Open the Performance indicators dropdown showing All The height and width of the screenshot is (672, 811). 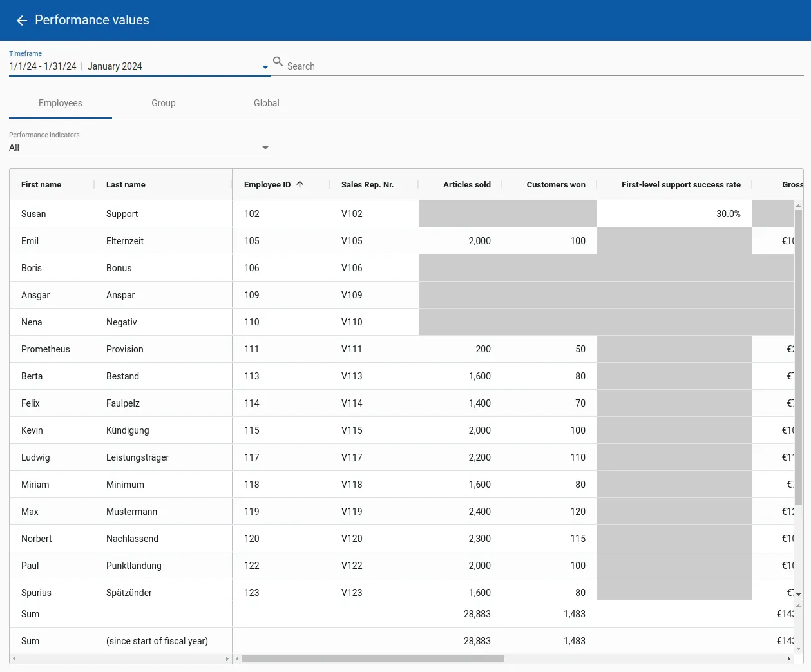pos(265,148)
